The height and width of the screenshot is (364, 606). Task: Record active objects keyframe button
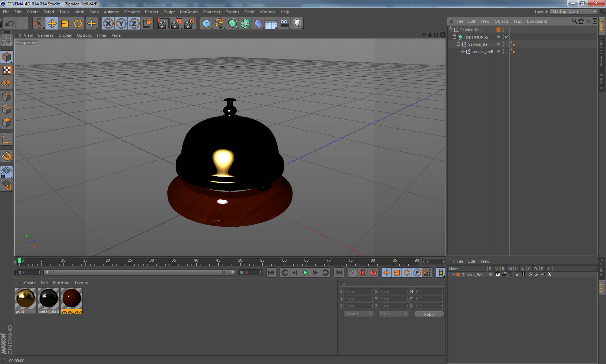tap(353, 272)
